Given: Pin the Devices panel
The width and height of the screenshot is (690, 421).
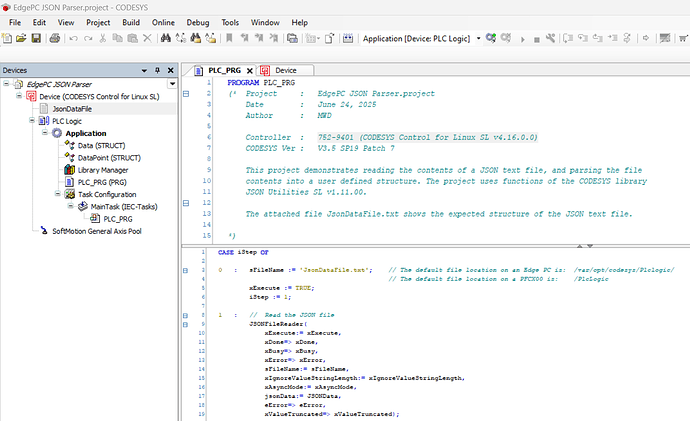Looking at the screenshot, I should coord(157,70).
